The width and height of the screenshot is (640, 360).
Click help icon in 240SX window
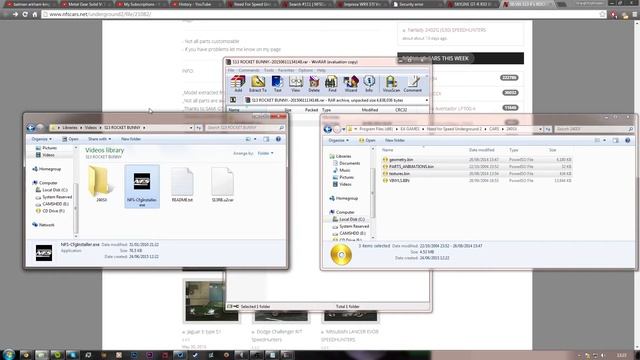coord(628,140)
